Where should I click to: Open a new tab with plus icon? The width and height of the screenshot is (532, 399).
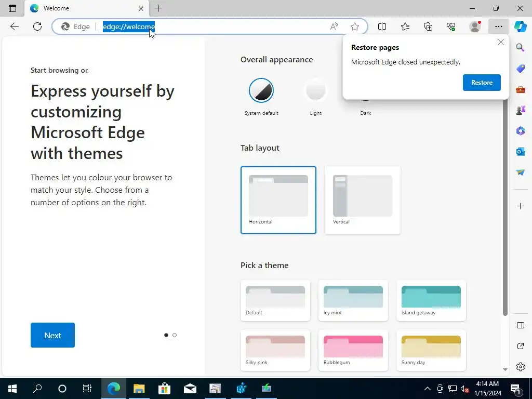click(x=158, y=8)
